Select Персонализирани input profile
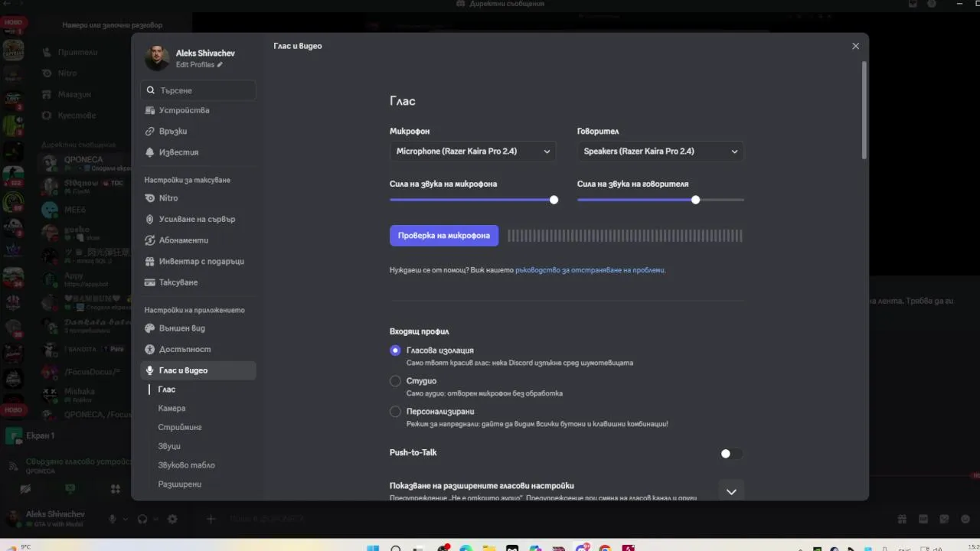 (x=395, y=412)
